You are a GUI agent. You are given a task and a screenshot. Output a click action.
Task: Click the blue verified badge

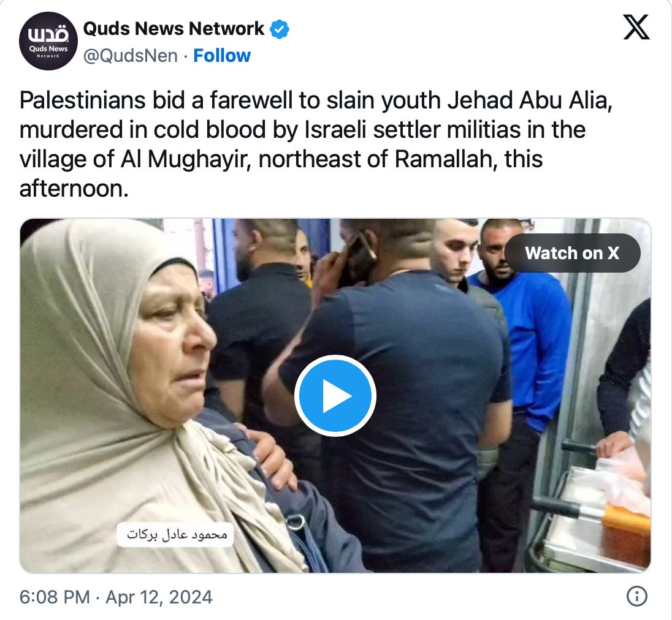point(280,29)
